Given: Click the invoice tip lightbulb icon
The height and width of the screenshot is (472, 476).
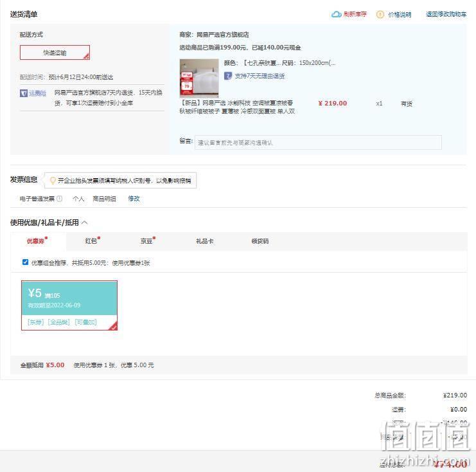Looking at the screenshot, I should [x=53, y=181].
